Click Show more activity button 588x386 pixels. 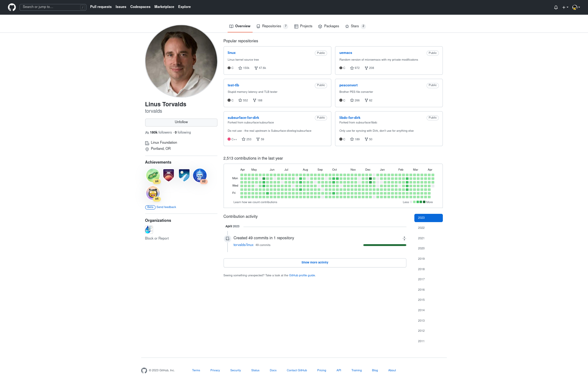[x=315, y=263]
